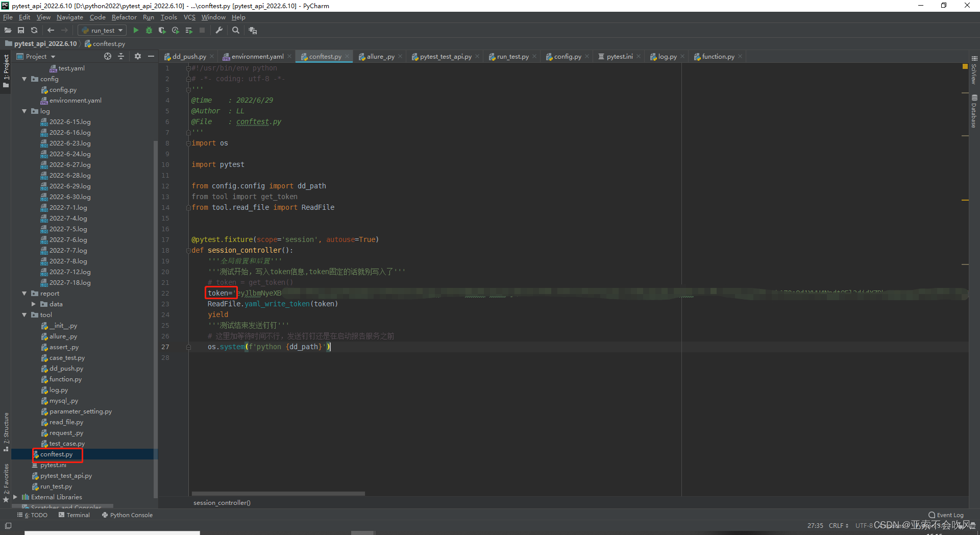Viewport: 980px width, 535px height.
Task: Click the session_controller() breadcrumb at editor bottom
Action: pos(222,503)
